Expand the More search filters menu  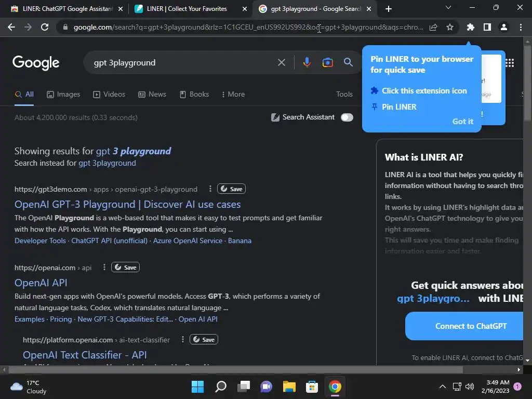click(233, 95)
